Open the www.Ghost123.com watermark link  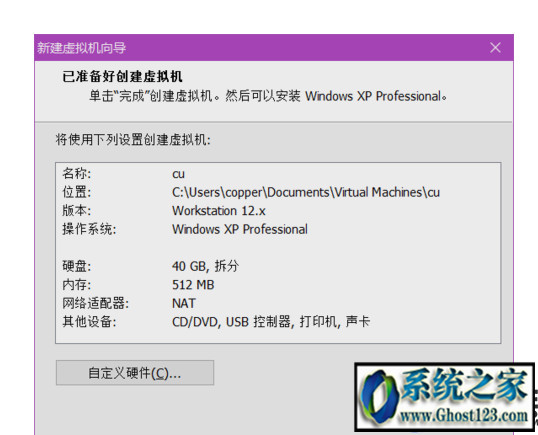pos(464,415)
